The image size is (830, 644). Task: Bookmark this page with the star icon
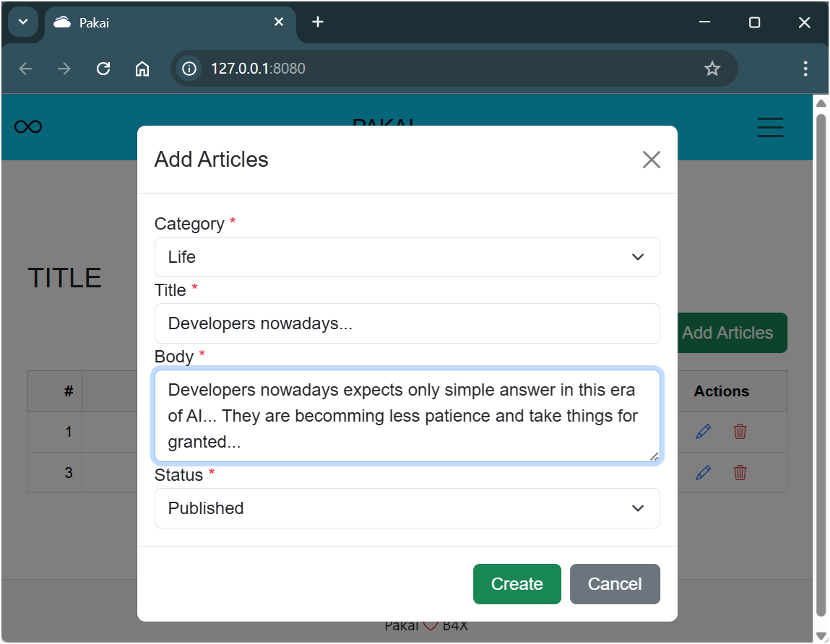(712, 69)
